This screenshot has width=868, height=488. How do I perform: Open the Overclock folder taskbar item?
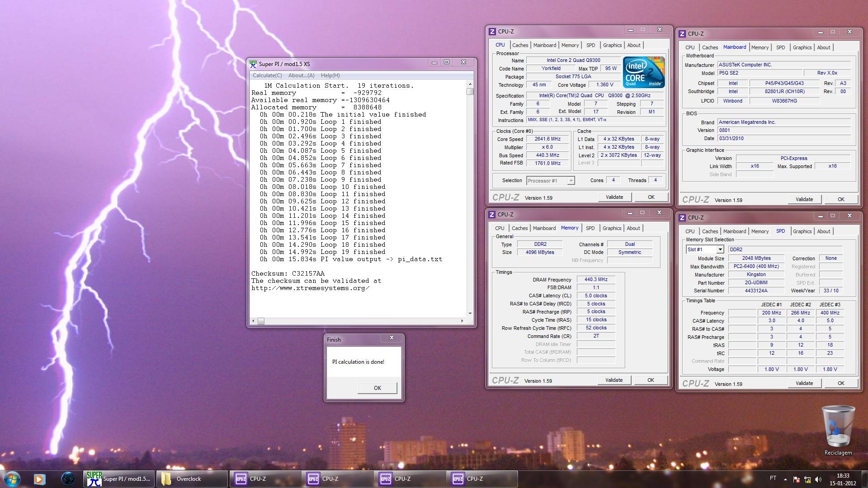[192, 479]
